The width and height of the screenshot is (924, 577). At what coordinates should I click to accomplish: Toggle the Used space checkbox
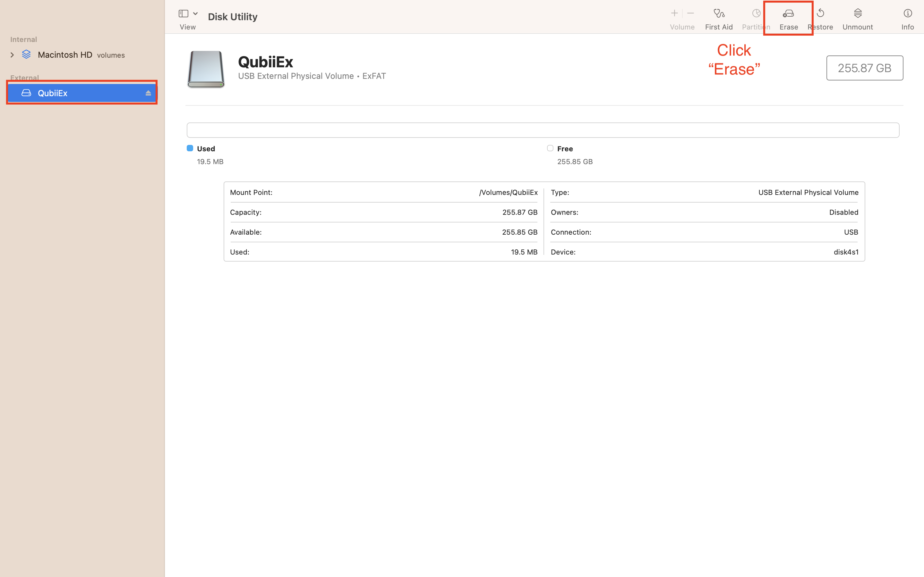tap(190, 148)
